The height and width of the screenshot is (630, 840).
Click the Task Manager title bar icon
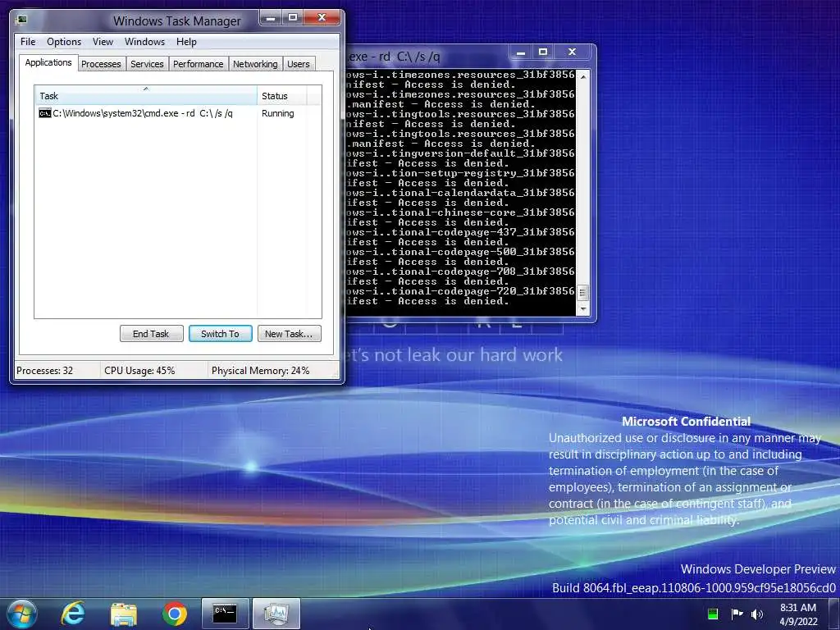21,21
